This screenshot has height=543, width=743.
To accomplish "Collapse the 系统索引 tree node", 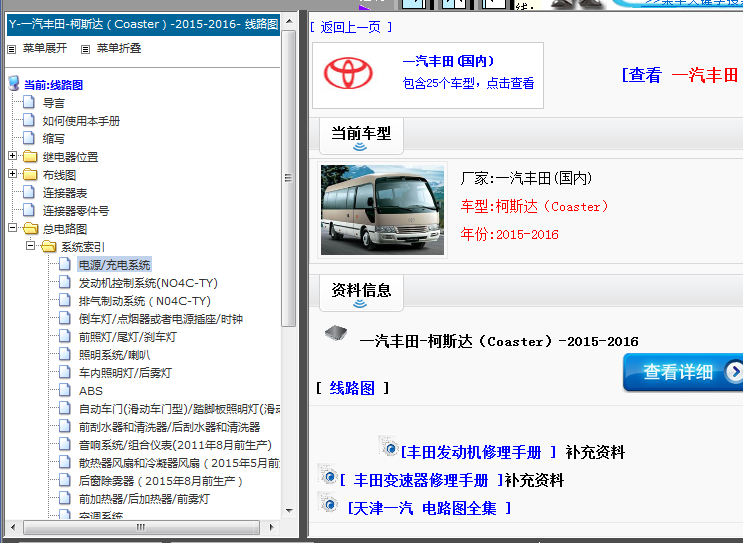I will pyautogui.click(x=31, y=245).
